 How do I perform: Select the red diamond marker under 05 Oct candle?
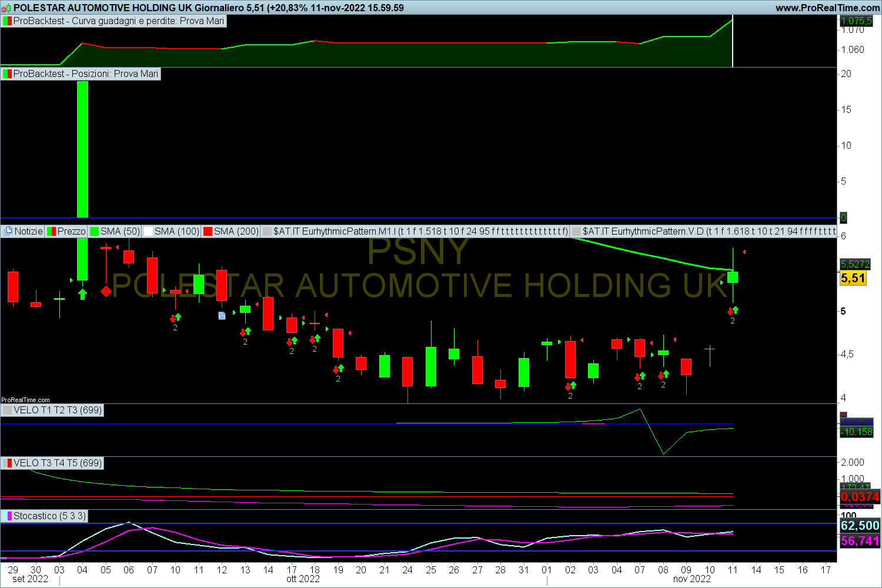point(106,291)
